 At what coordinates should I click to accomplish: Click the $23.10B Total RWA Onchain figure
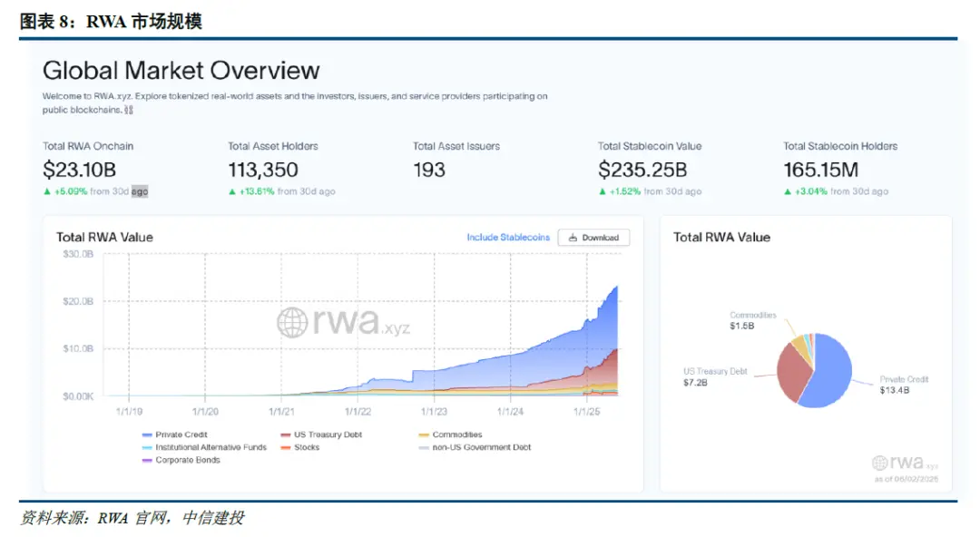pos(79,170)
